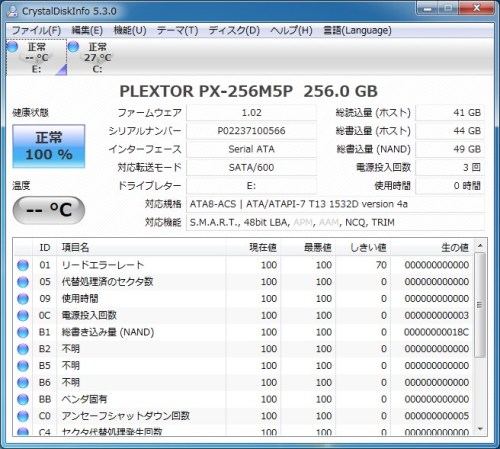Click raw value 00000000018C in row B1
The image size is (500, 449).
436,332
